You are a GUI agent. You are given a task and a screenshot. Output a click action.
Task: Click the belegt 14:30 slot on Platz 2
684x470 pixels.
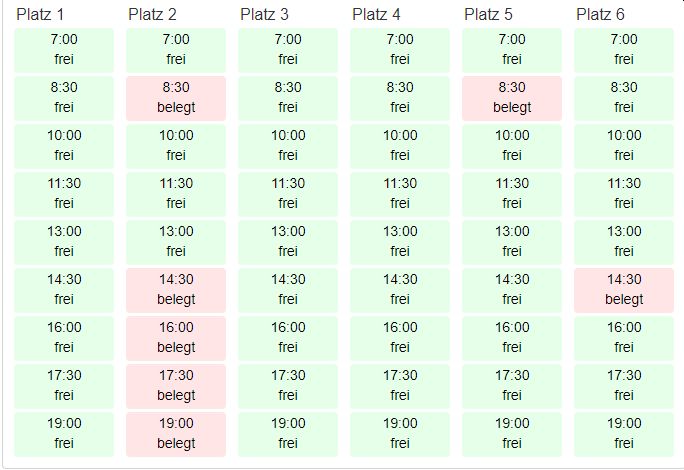coord(176,290)
